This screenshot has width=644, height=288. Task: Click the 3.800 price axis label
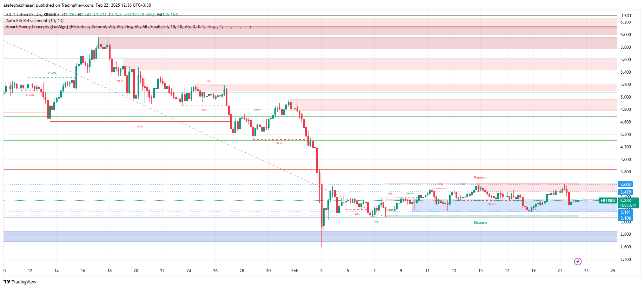(625, 172)
